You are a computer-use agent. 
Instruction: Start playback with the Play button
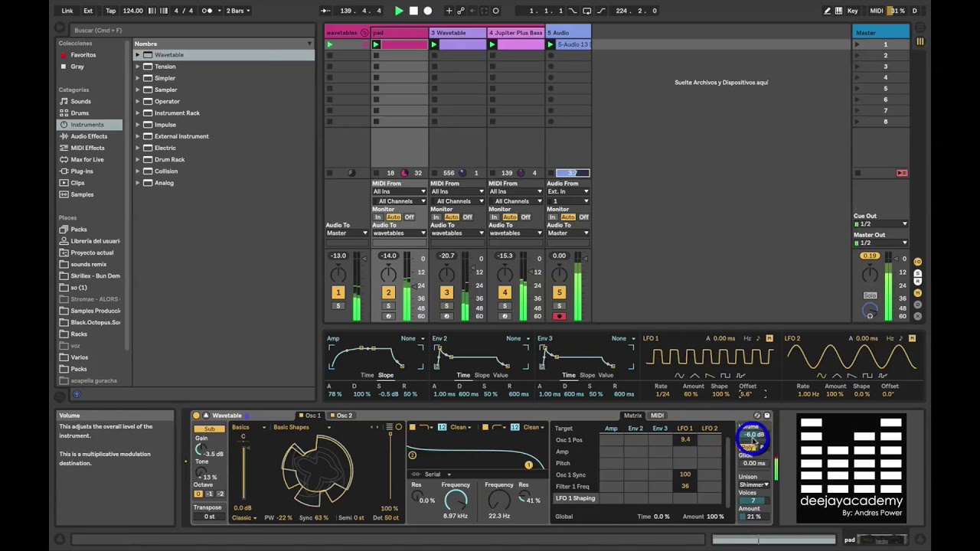coord(399,11)
